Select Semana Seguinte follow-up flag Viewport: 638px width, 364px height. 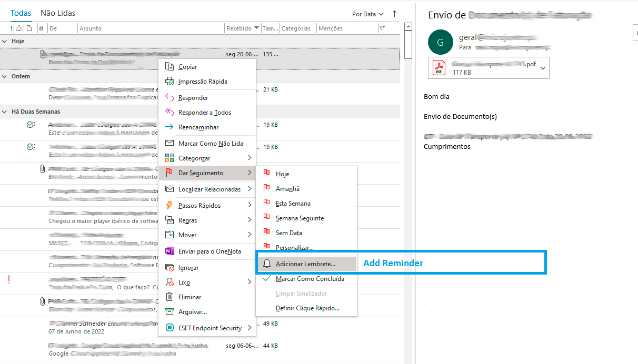tap(300, 218)
